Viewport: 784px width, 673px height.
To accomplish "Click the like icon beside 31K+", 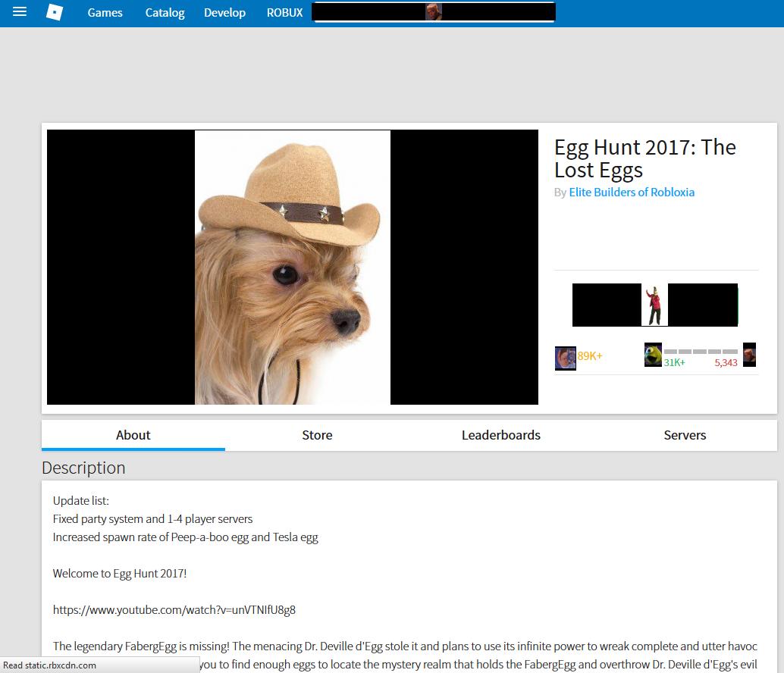I will point(653,355).
